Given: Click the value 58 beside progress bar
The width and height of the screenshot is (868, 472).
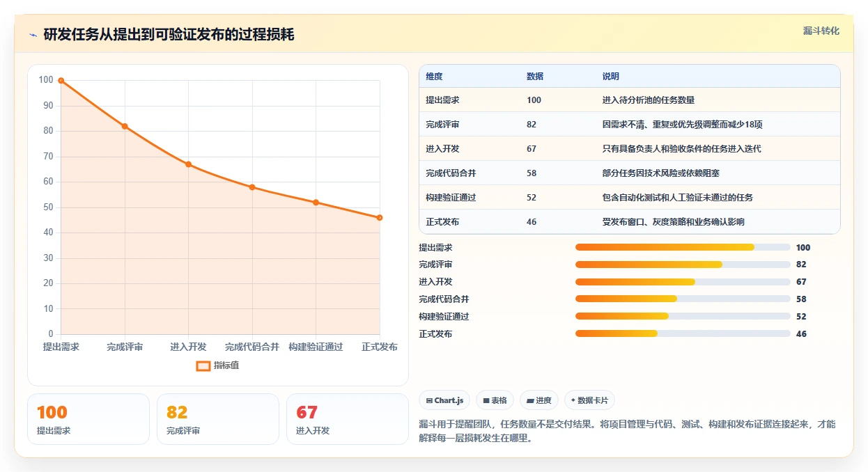Looking at the screenshot, I should pyautogui.click(x=801, y=299).
